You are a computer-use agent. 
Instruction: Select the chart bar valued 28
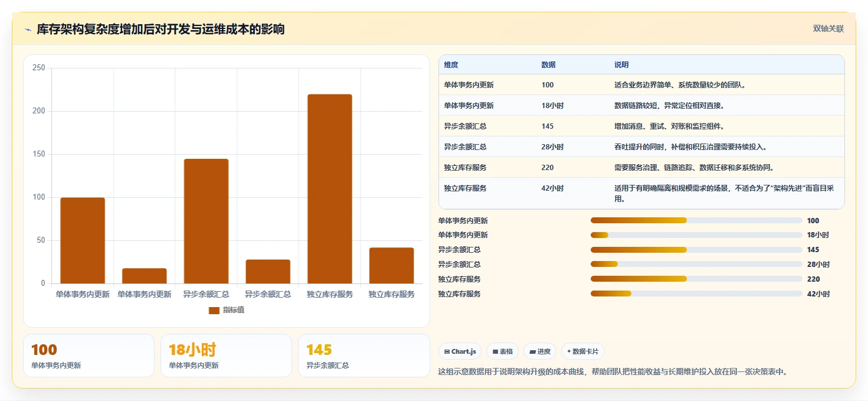pyautogui.click(x=268, y=272)
